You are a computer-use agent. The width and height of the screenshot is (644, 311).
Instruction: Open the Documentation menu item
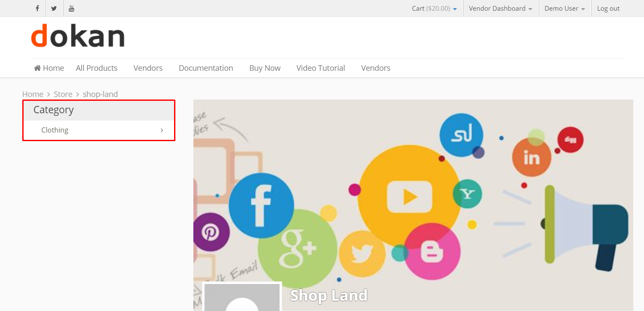pyautogui.click(x=206, y=68)
